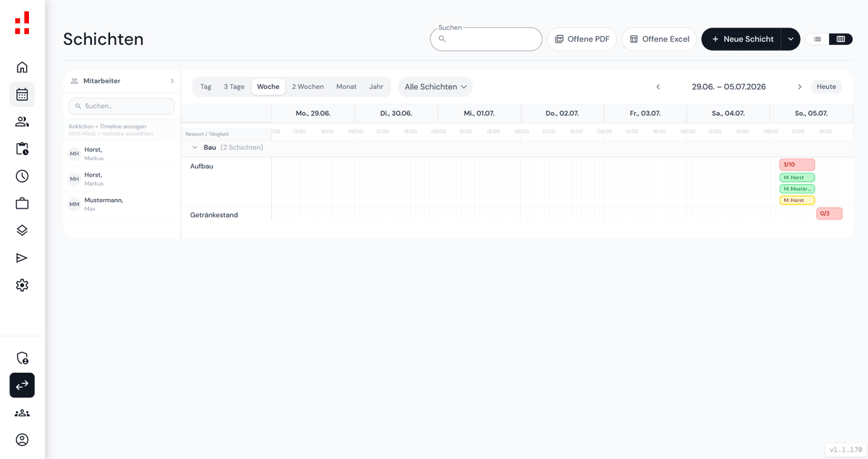This screenshot has height=459, width=868.
Task: Collapse the Bau group chevron
Action: point(194,148)
